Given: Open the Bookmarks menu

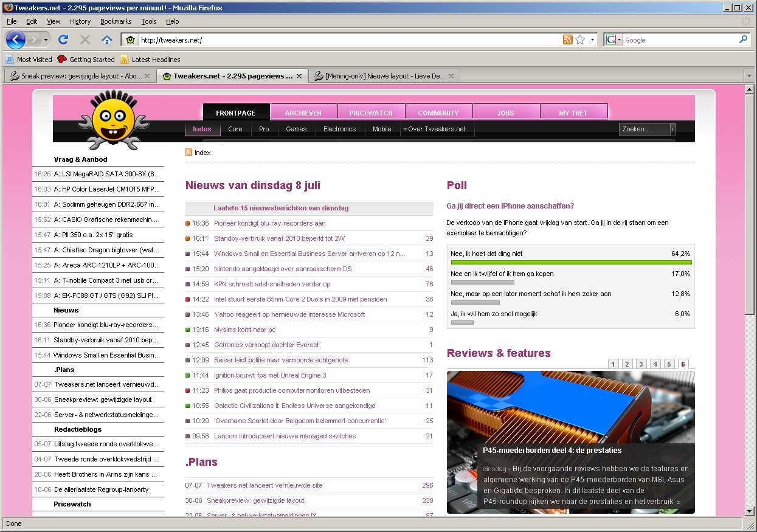Looking at the screenshot, I should coord(116,21).
